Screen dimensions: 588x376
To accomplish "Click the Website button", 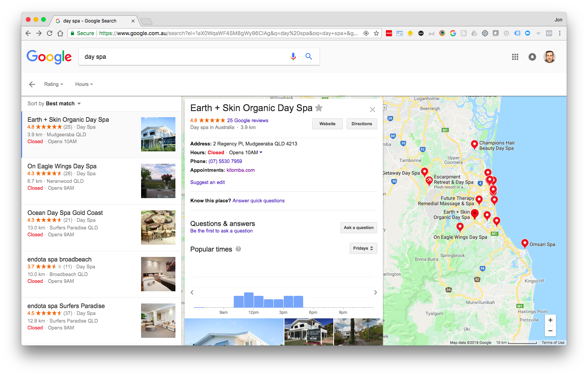I will [x=328, y=124].
